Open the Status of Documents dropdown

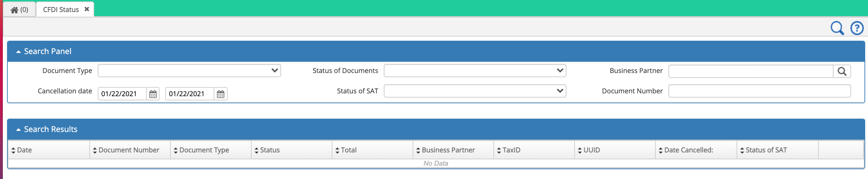tap(475, 71)
